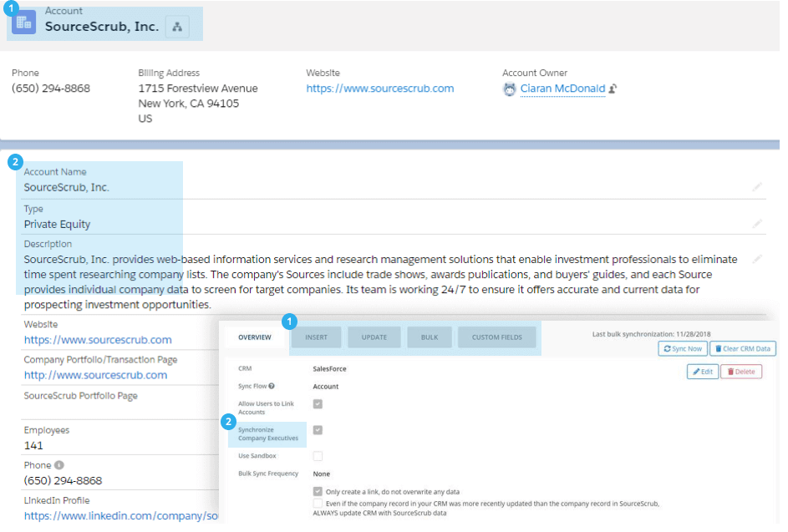
Task: Enable the Use Sandbox checkbox
Action: (318, 456)
